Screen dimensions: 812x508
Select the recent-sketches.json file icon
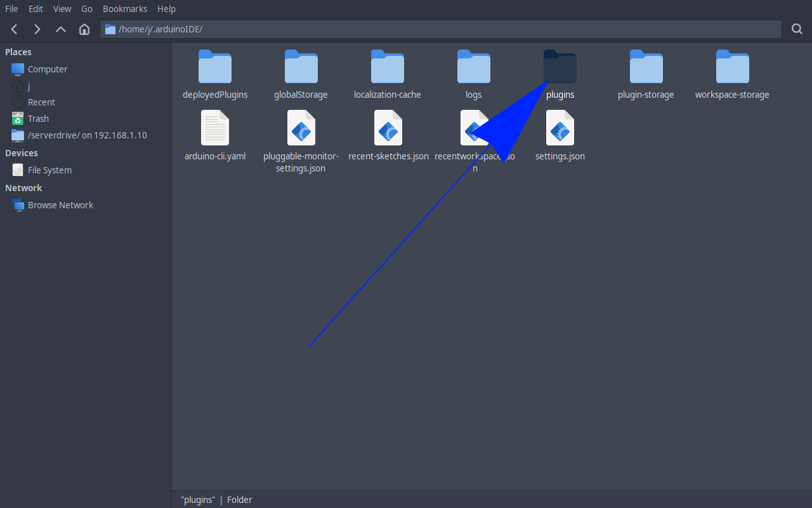388,128
